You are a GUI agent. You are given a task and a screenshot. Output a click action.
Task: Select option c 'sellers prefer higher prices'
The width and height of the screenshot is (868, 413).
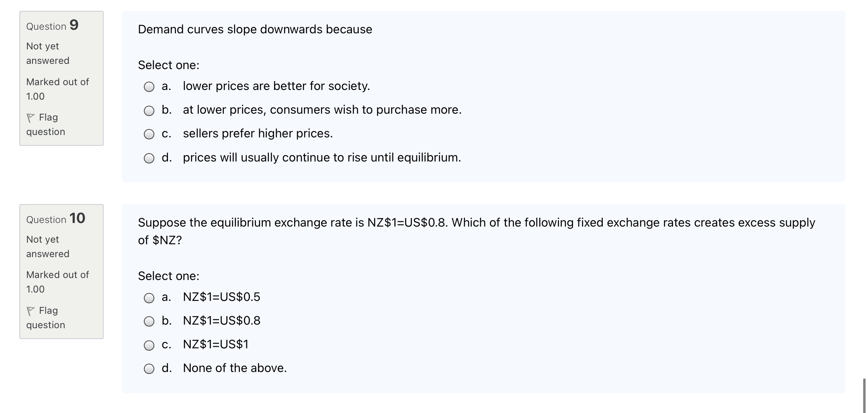[x=149, y=133]
